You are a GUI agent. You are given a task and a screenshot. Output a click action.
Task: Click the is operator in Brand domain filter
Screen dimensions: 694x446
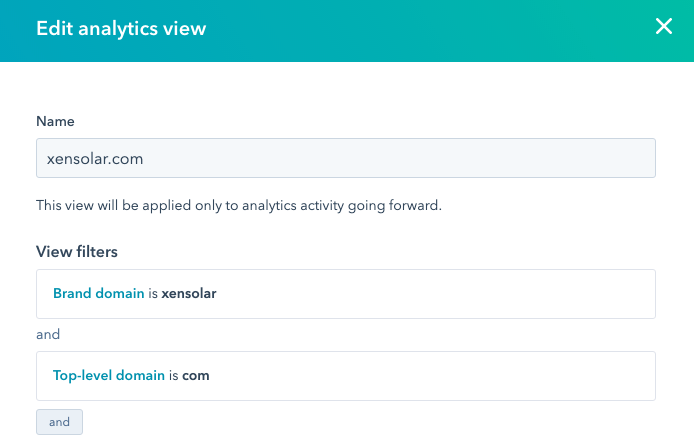pos(151,294)
